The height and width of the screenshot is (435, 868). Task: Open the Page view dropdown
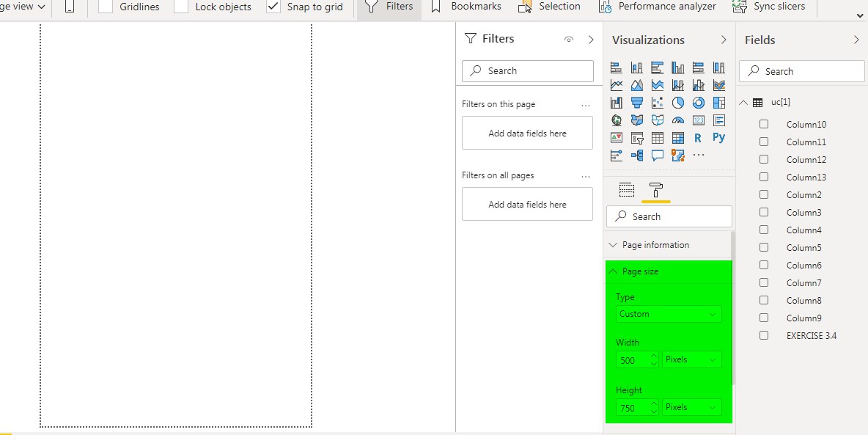[x=24, y=7]
